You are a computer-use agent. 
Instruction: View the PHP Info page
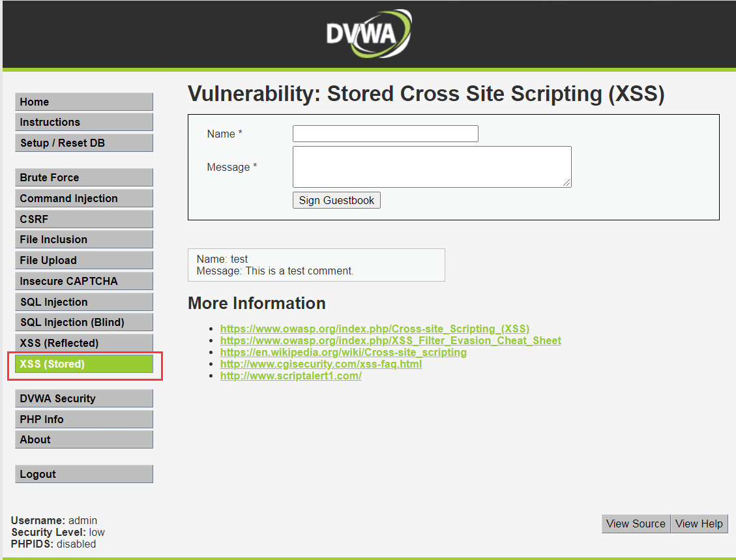coord(83,419)
